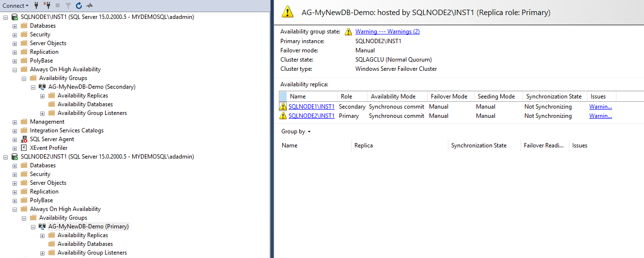
Task: Click the SQL Server Agent icon
Action: [24, 139]
